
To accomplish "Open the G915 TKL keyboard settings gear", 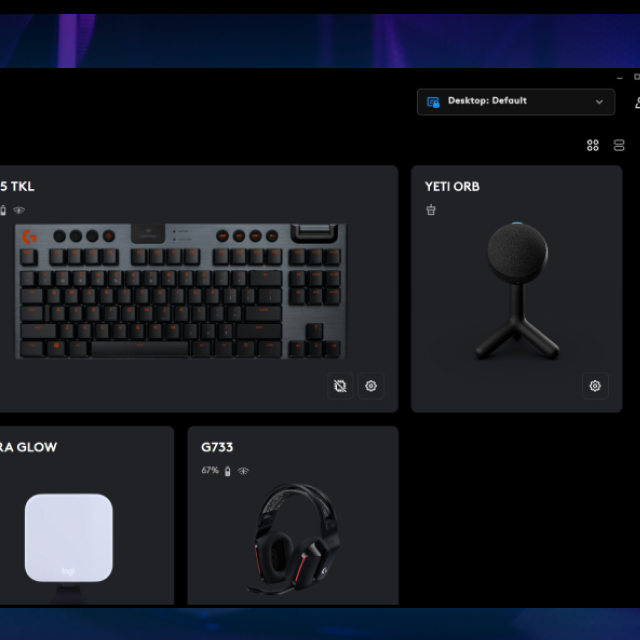I will click(371, 386).
